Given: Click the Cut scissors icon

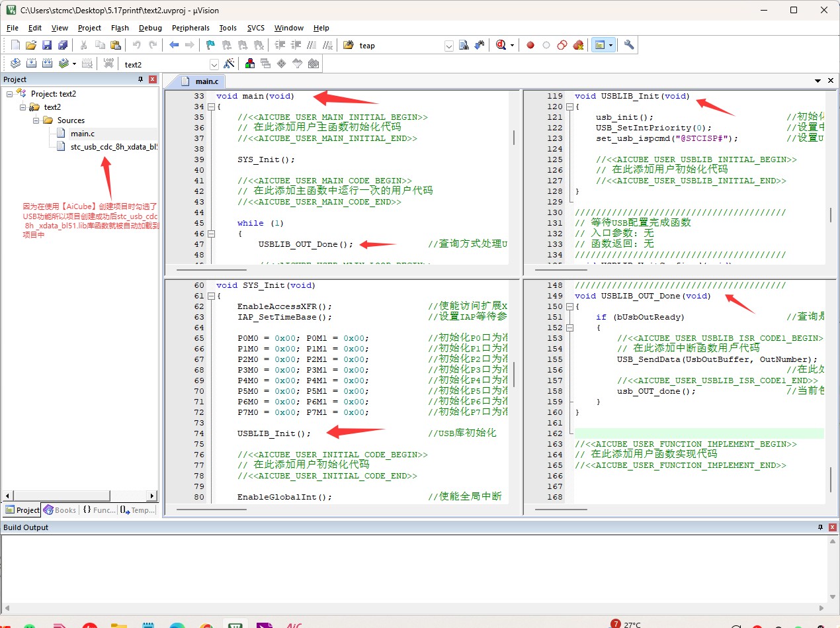Looking at the screenshot, I should coord(83,45).
